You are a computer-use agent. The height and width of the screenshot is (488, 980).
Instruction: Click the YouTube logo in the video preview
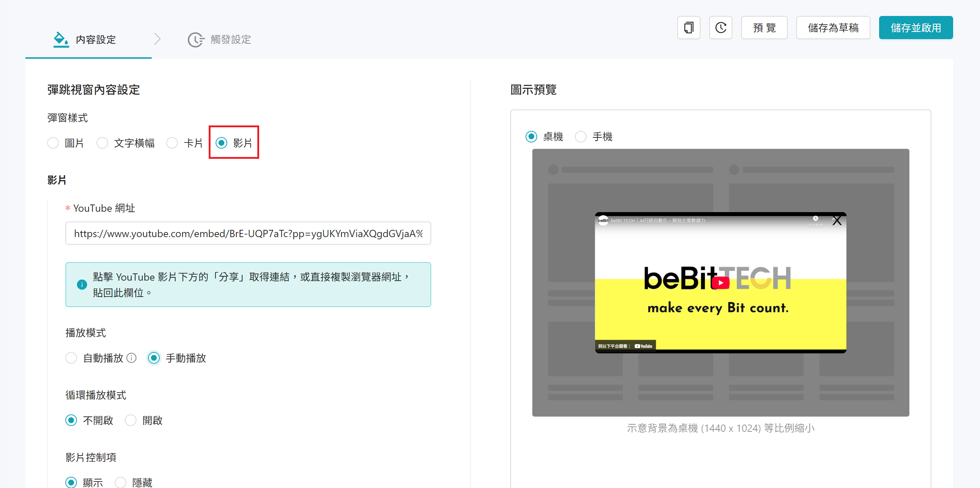point(643,346)
